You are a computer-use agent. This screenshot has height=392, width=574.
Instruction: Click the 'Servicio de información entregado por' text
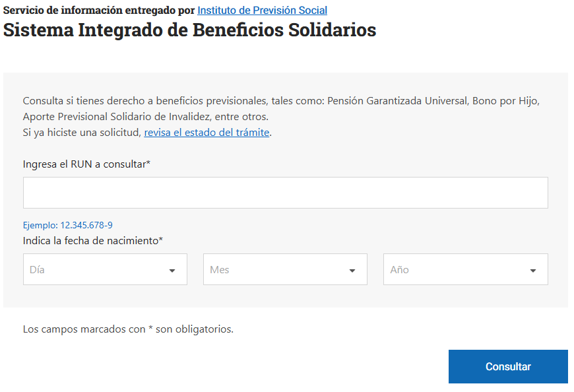pyautogui.click(x=99, y=11)
